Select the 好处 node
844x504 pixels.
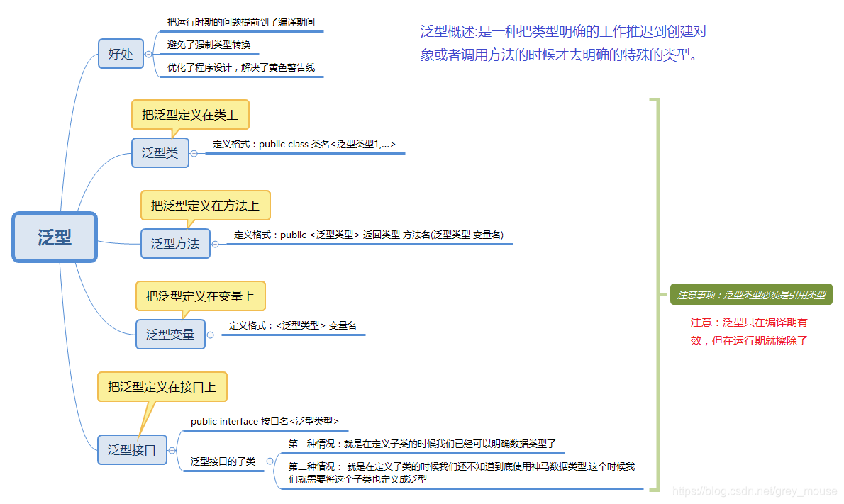(x=121, y=54)
